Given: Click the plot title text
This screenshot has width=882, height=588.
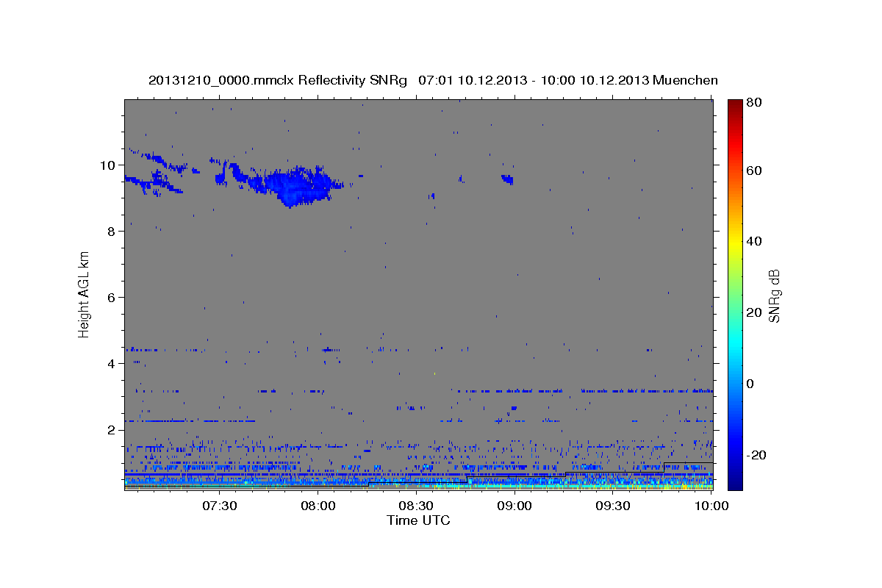Looking at the screenshot, I should point(433,80).
